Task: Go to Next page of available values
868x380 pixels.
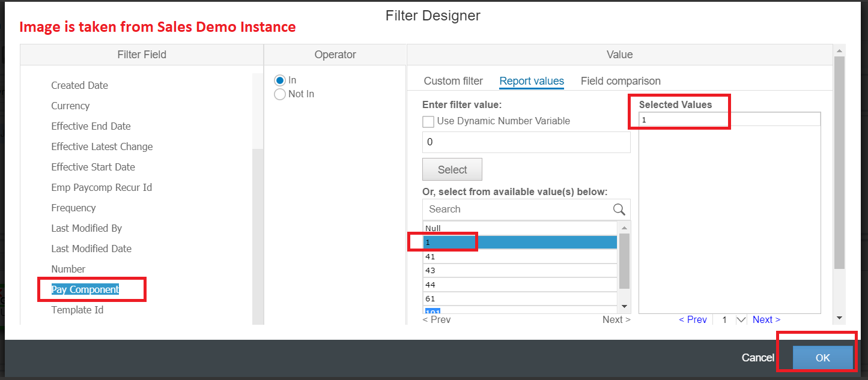Action: pyautogui.click(x=616, y=319)
